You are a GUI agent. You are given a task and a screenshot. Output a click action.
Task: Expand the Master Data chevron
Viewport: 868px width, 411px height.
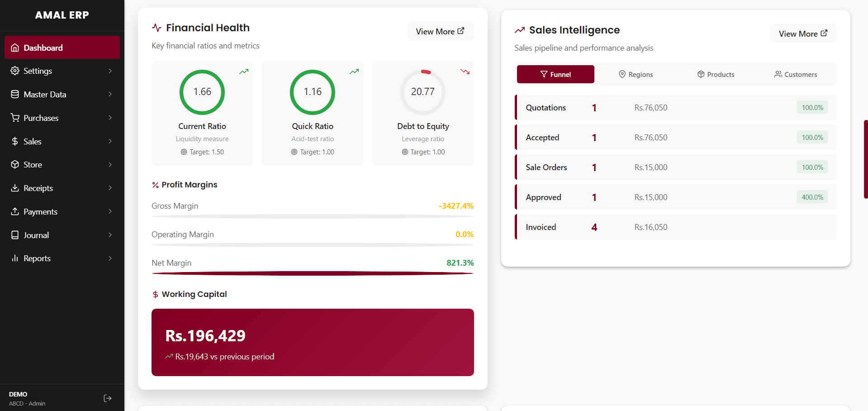[110, 94]
